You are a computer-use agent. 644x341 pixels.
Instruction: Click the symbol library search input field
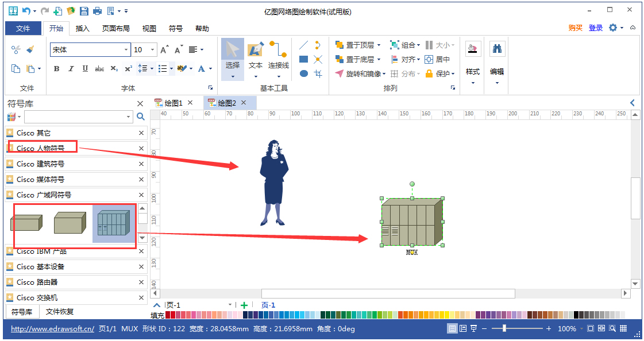[79, 117]
